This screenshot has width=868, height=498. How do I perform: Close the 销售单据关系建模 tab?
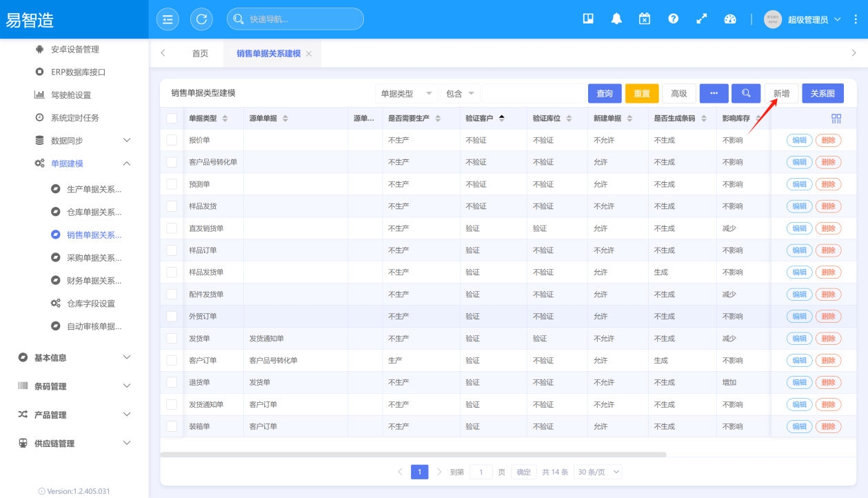(x=309, y=54)
